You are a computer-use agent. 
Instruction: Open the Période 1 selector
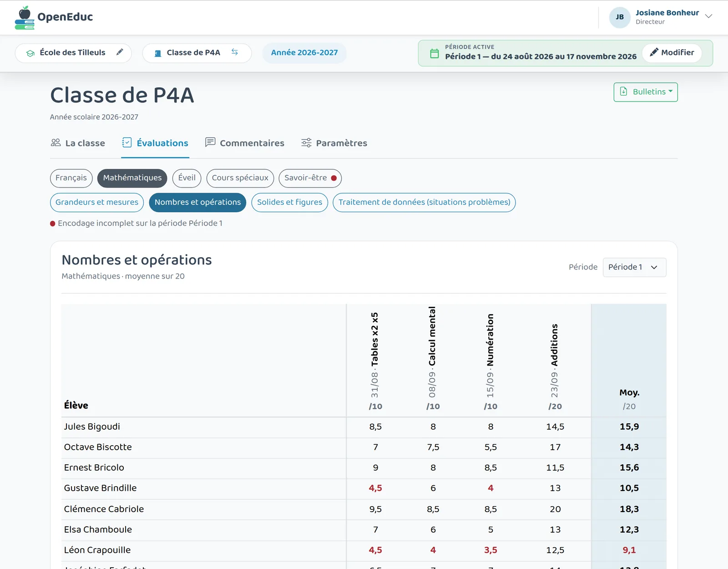[634, 267]
